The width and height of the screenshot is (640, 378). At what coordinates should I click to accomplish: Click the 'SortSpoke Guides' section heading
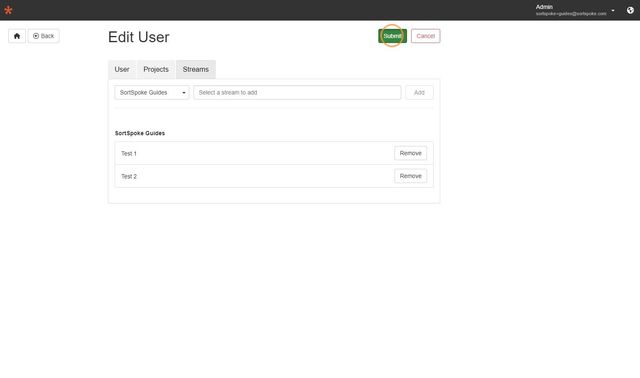140,133
